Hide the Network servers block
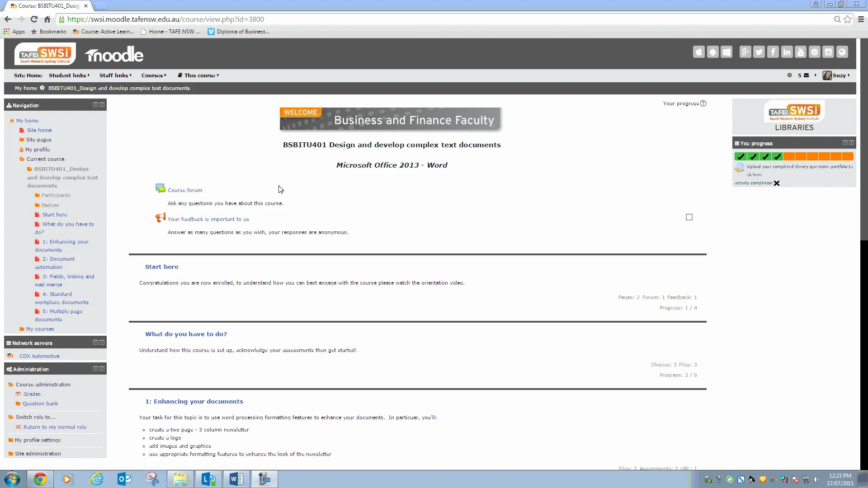 point(95,343)
